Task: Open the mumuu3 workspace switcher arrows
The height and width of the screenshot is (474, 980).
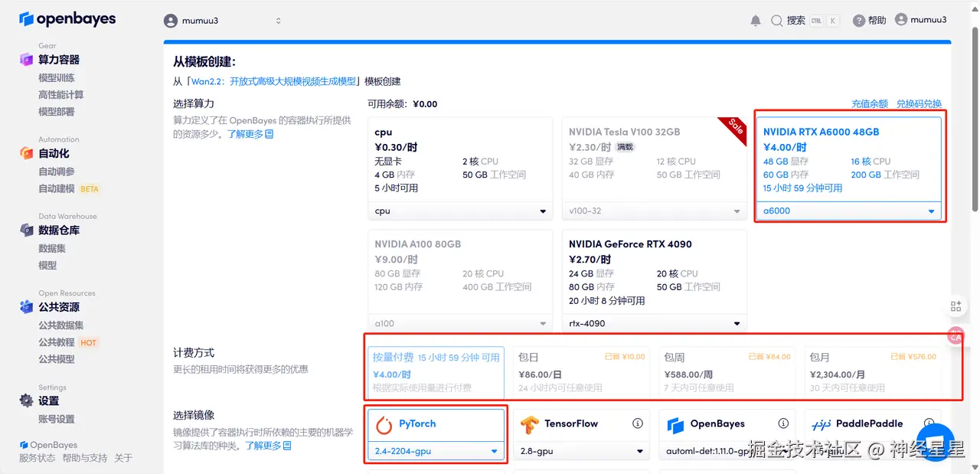Action: point(278,21)
